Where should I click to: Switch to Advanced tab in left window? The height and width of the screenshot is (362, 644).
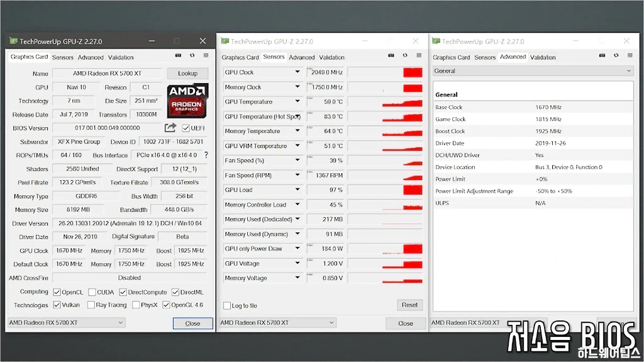click(x=91, y=57)
